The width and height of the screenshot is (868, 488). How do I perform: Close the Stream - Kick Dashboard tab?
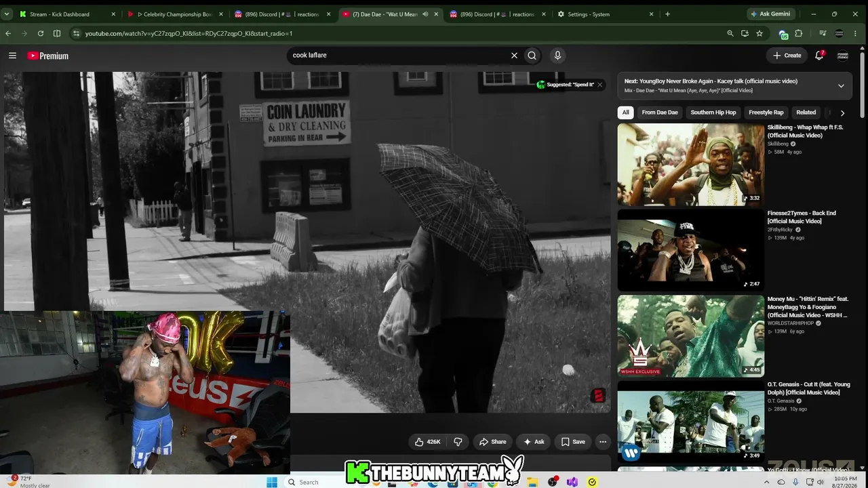tap(113, 14)
